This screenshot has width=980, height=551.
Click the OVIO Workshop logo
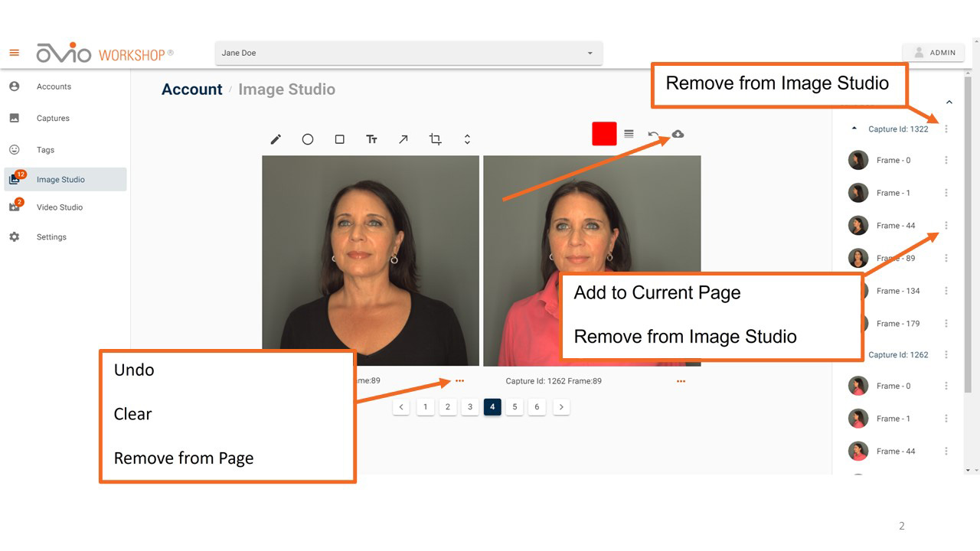[105, 53]
